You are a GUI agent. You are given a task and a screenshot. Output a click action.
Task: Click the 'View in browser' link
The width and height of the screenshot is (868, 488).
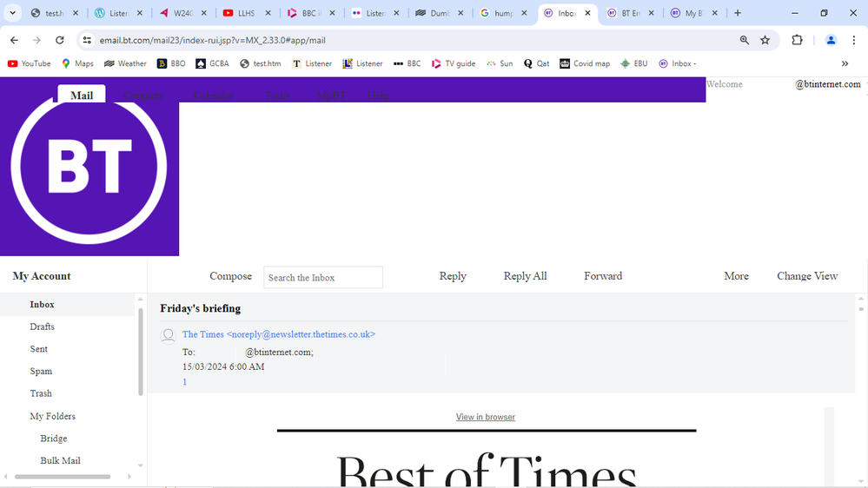pyautogui.click(x=486, y=417)
